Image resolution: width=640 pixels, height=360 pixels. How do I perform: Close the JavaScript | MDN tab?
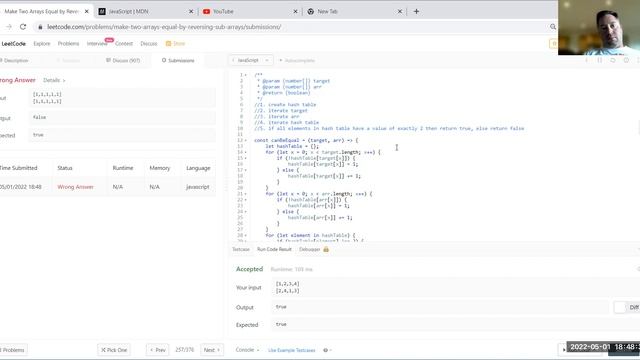click(x=191, y=11)
